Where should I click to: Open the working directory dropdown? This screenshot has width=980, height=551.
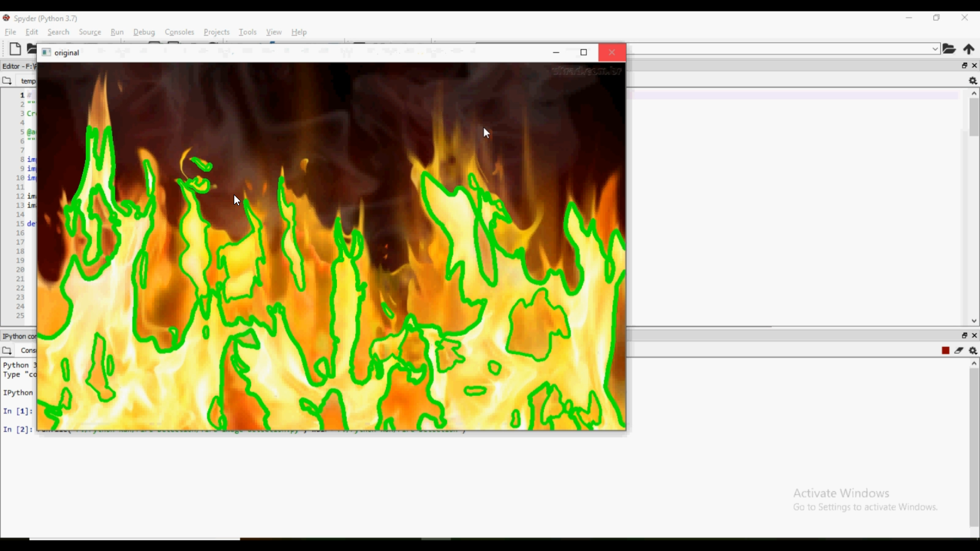(x=934, y=49)
